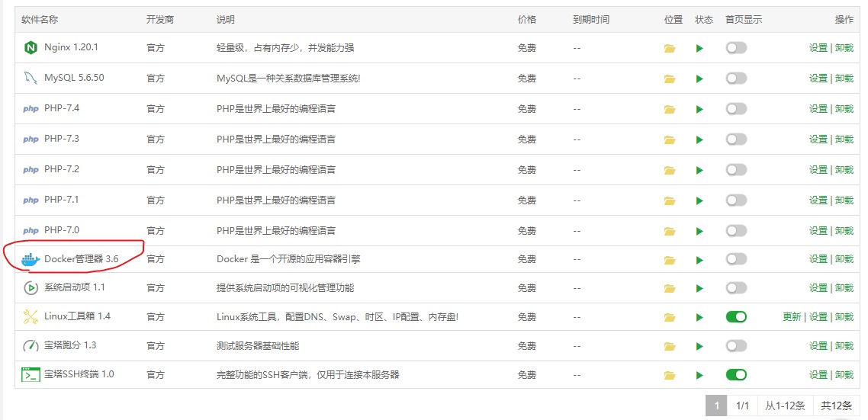Click 更新 for Linux工具箱 1.4
This screenshot has height=420, width=868.
coord(792,317)
